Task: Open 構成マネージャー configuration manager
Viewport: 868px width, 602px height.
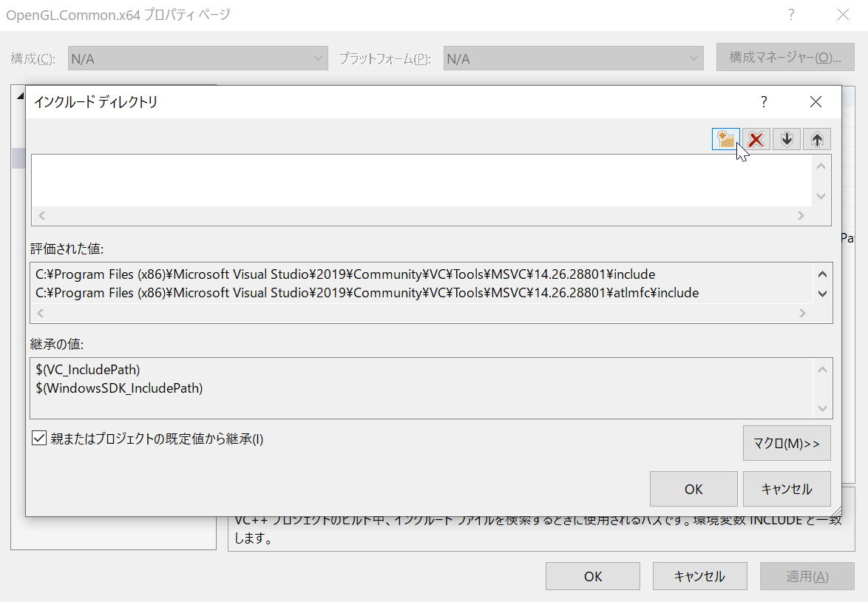Action: tap(785, 58)
